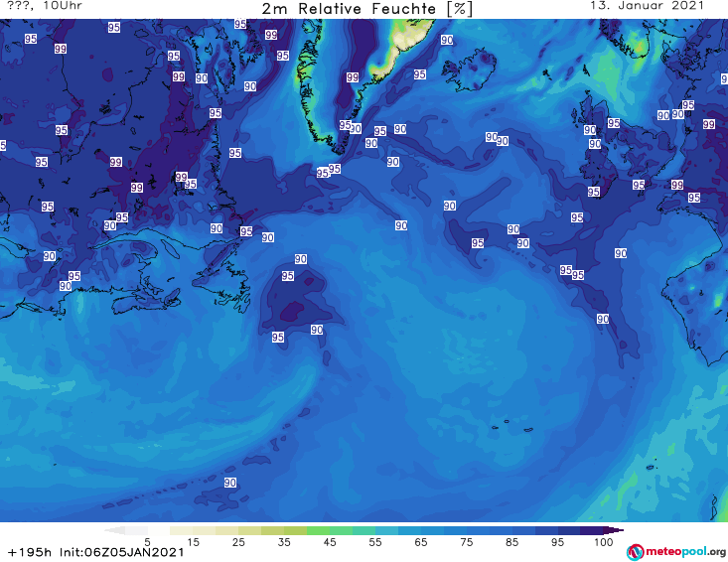Click the colorbar tick label 75

click(466, 542)
